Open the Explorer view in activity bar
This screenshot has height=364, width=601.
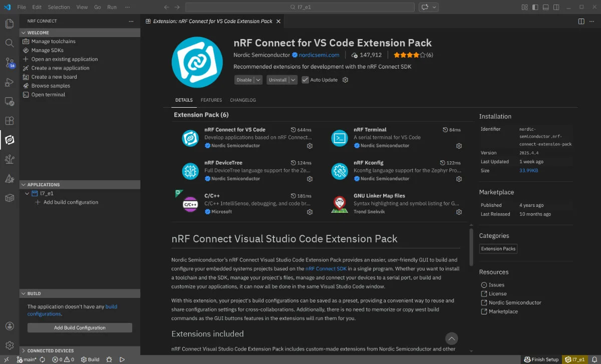point(9,24)
